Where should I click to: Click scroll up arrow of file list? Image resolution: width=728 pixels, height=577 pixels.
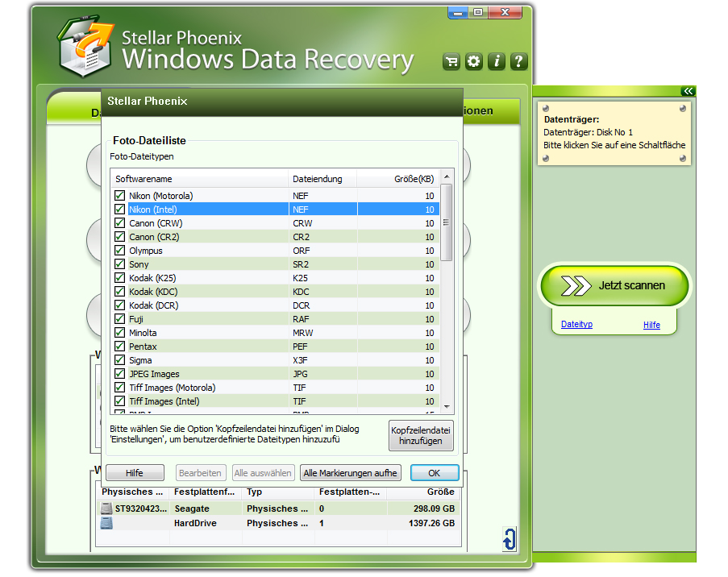click(x=446, y=176)
